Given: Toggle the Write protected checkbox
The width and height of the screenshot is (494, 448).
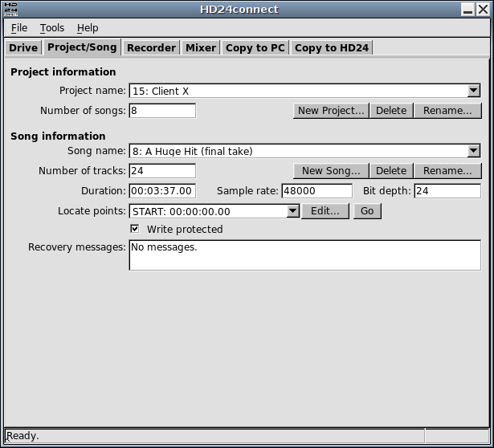Looking at the screenshot, I should pyautogui.click(x=135, y=230).
